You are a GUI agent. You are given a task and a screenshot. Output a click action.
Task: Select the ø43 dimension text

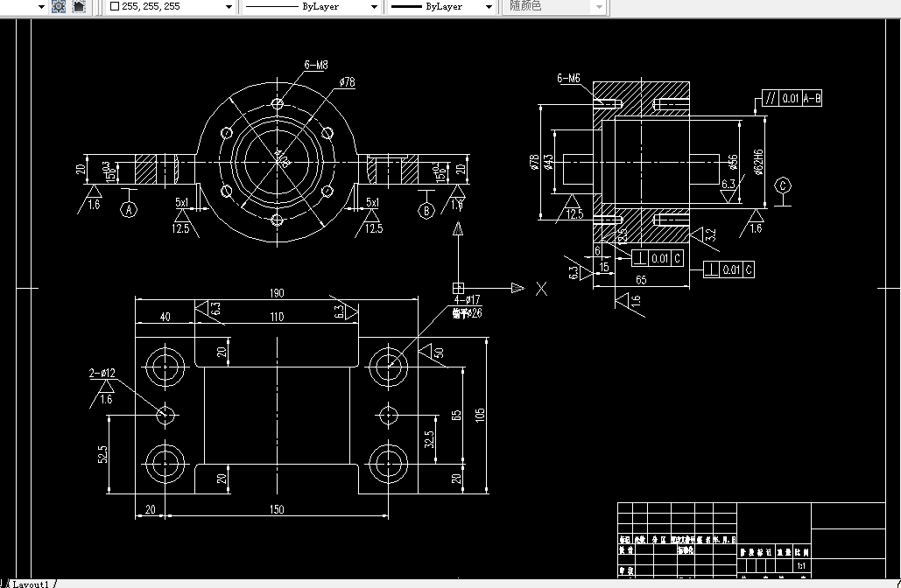pos(547,162)
